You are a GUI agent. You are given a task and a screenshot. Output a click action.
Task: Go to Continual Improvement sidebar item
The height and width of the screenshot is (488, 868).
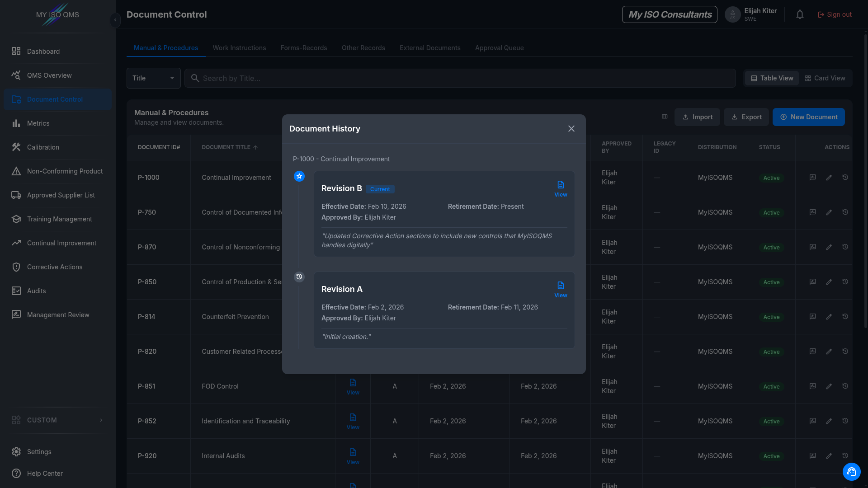57,243
